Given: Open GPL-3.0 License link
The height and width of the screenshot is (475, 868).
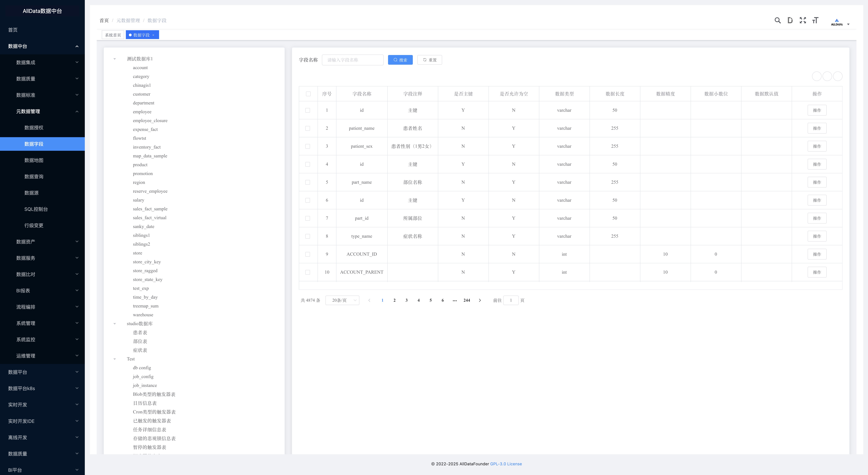Looking at the screenshot, I should coord(506,464).
